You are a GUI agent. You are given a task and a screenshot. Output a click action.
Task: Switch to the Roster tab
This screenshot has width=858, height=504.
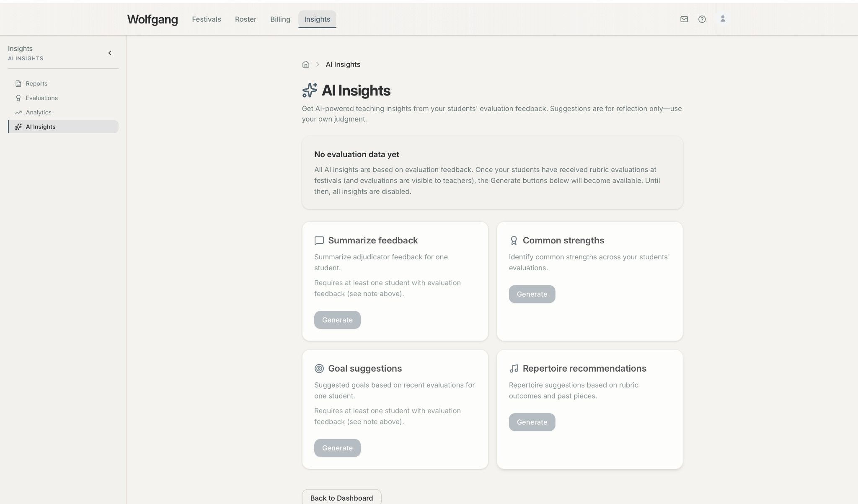tap(246, 19)
